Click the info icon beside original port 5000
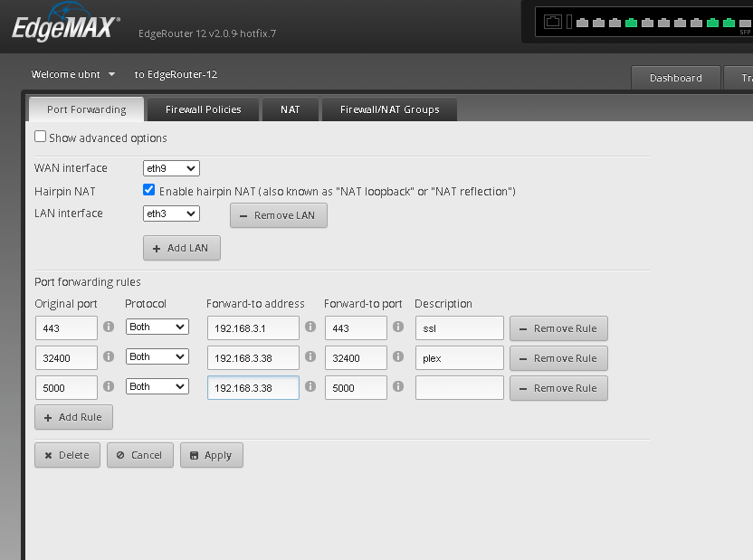Viewport: 753px width, 560px height. tap(109, 386)
